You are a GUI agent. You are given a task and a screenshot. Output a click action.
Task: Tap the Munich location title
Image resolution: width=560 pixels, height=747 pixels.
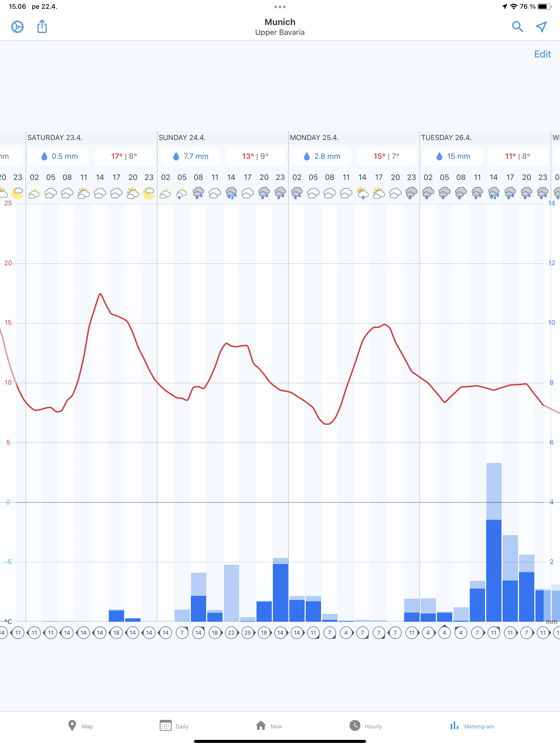click(x=280, y=22)
